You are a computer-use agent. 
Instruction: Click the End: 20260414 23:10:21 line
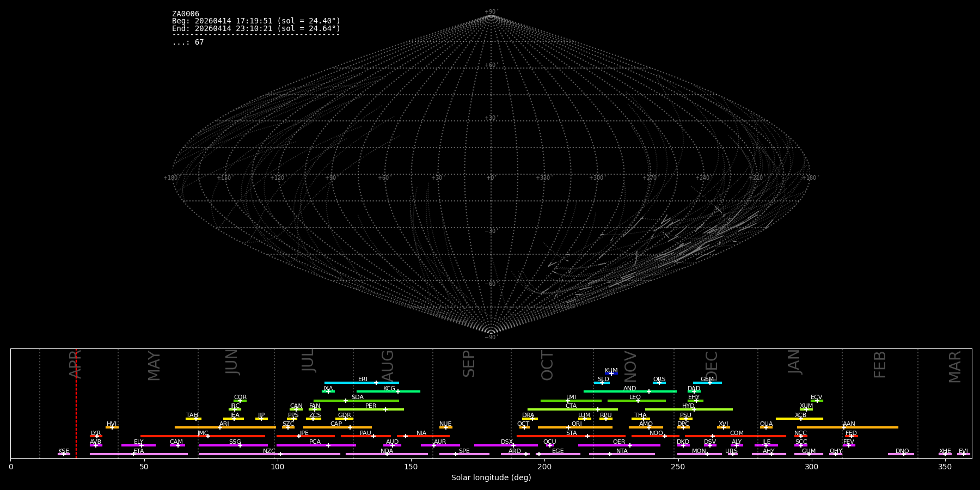[x=256, y=29]
